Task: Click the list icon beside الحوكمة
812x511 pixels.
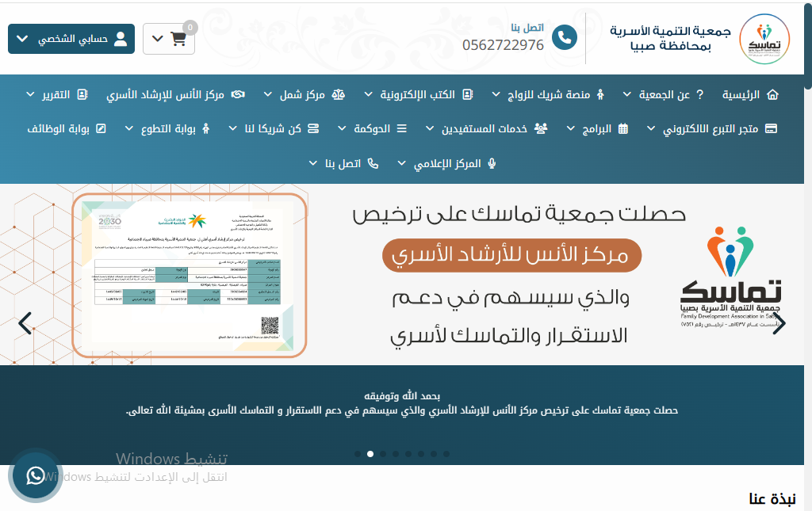Action: 402,129
